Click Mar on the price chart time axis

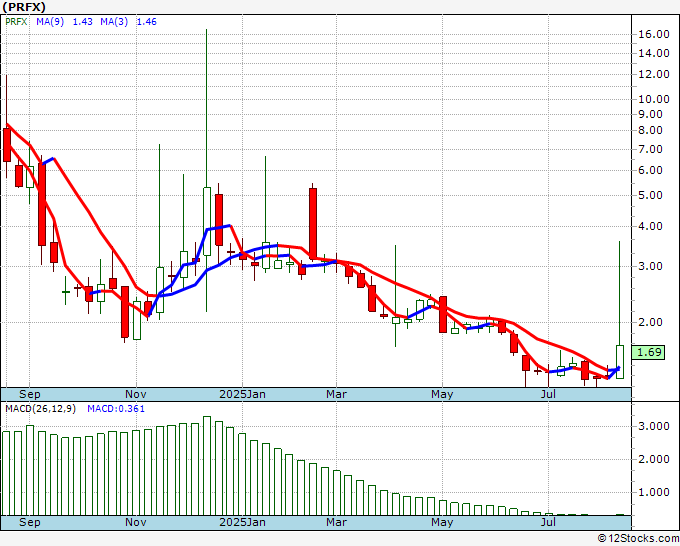tap(337, 395)
